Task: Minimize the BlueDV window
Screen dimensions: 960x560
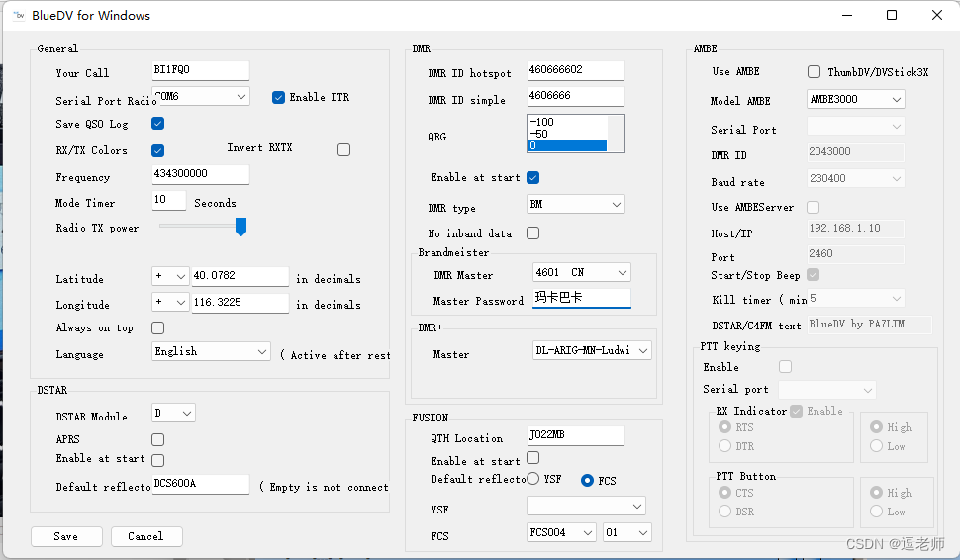Action: (x=847, y=15)
